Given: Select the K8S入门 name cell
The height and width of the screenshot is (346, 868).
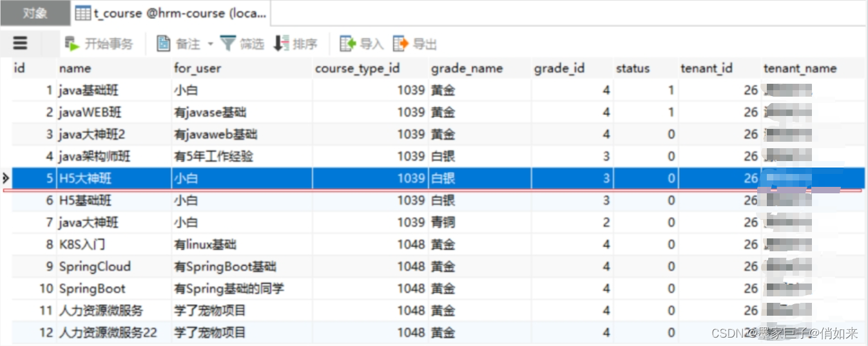Looking at the screenshot, I should coord(113,244).
